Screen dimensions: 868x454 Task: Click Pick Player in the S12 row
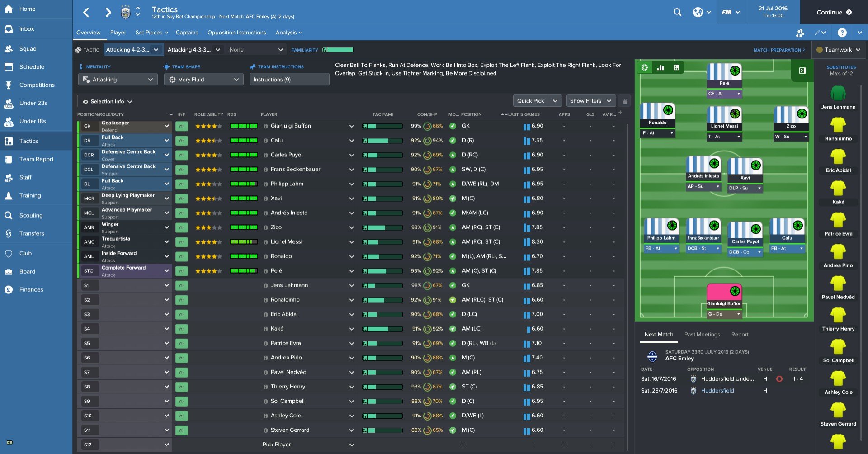click(x=277, y=445)
